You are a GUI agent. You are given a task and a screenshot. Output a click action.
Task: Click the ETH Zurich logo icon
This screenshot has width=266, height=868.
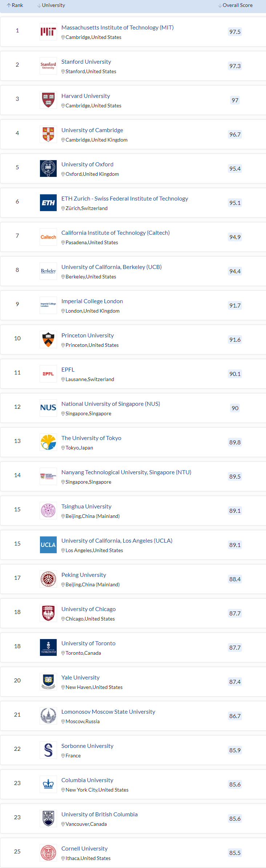48,203
